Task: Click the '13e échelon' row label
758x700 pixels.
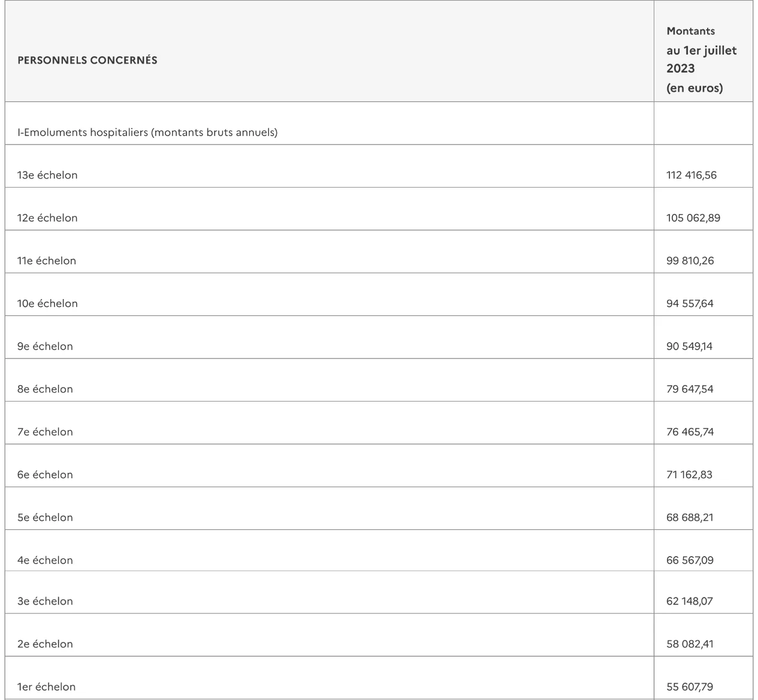Action: [47, 175]
